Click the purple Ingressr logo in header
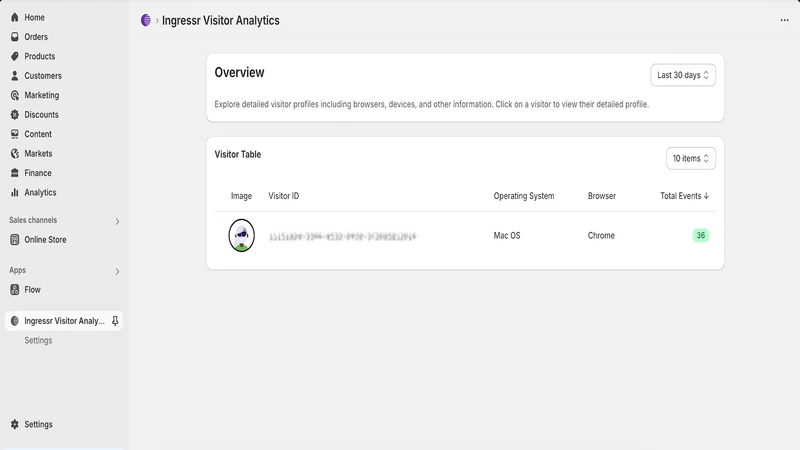Screen dimensions: 800x450 pos(146,20)
